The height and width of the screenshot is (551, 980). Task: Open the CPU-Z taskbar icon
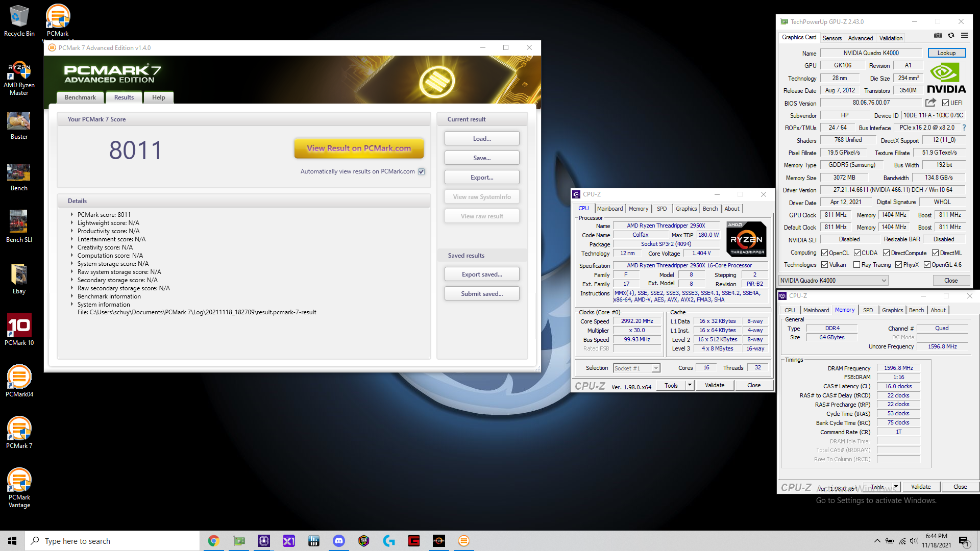tap(264, 541)
